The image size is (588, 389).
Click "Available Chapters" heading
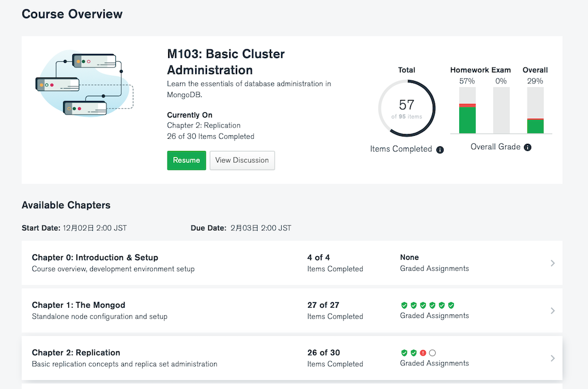(66, 205)
